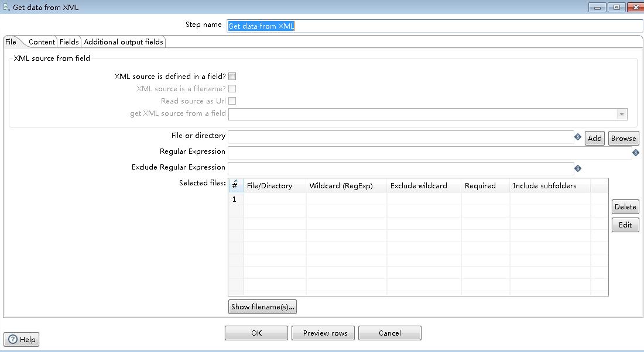Click the Browse button
The image size is (644, 352).
623,138
